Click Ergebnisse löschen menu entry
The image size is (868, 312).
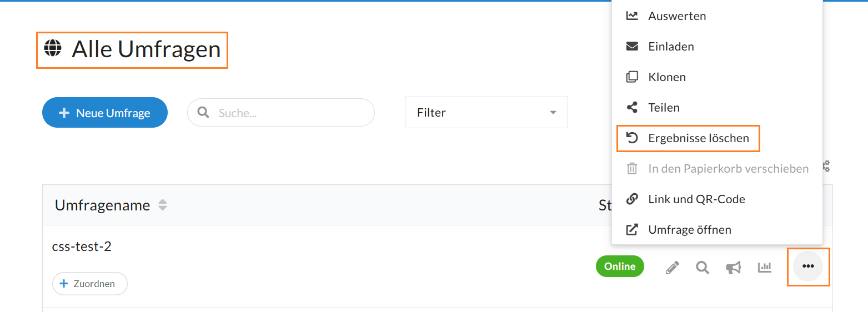pos(698,138)
